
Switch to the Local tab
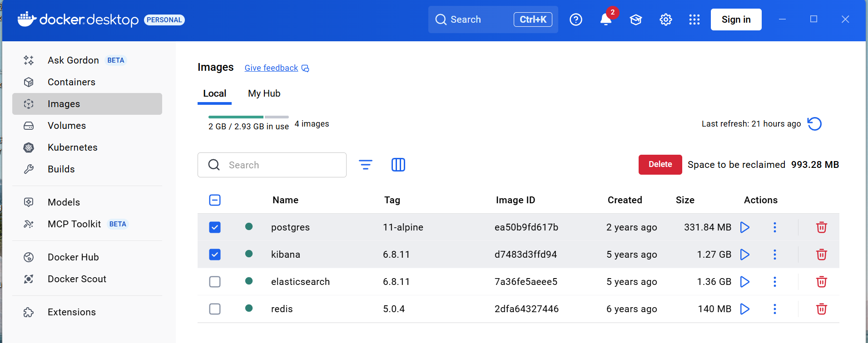[x=214, y=93]
